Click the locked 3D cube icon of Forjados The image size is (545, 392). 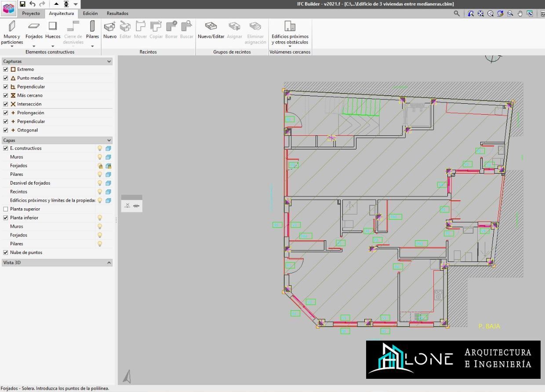pyautogui.click(x=108, y=166)
